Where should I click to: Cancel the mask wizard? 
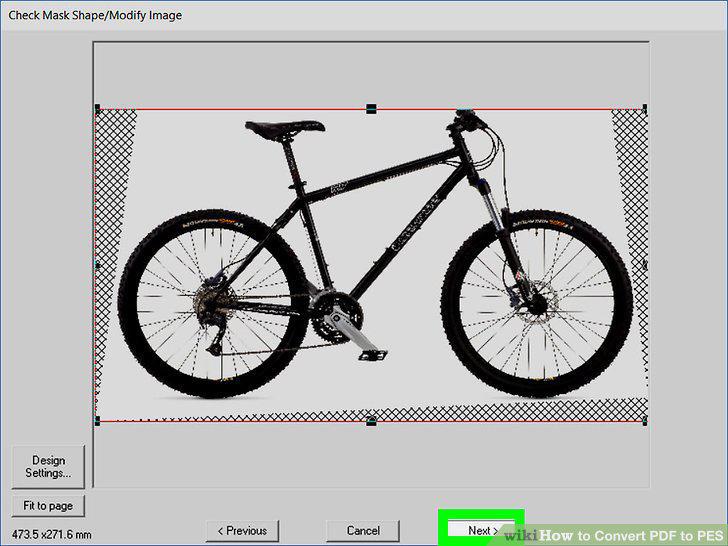363,531
